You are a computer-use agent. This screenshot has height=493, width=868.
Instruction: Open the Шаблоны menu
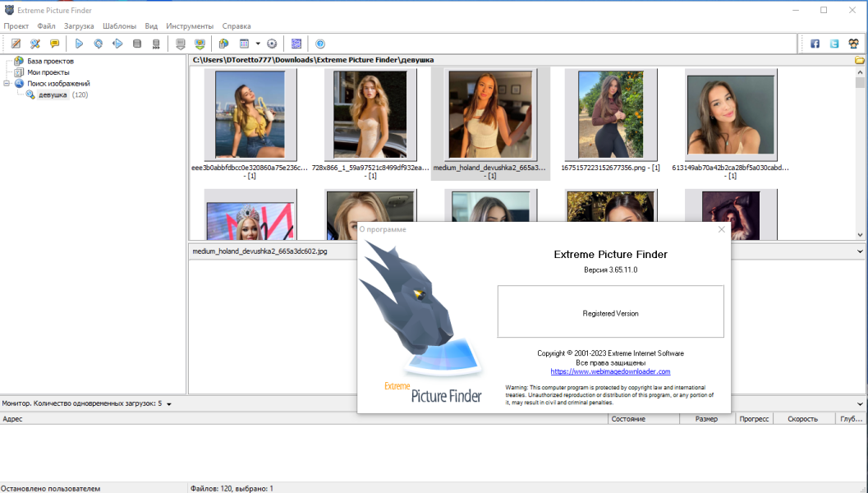coord(119,26)
